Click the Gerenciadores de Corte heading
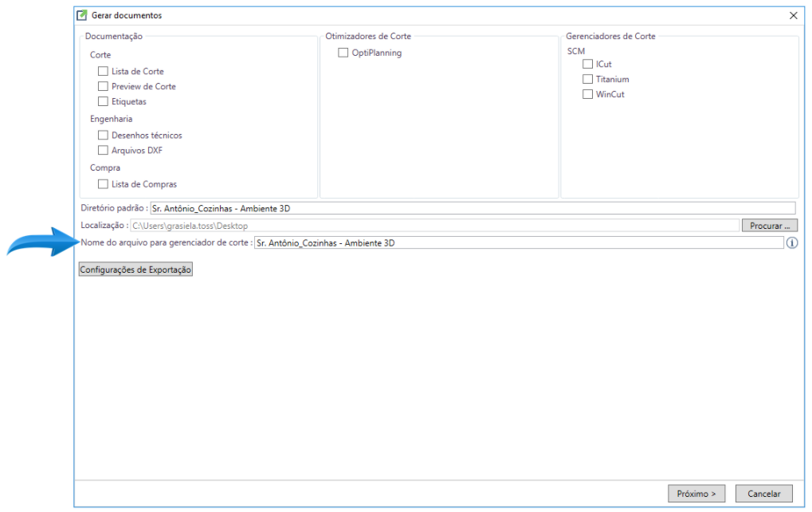Viewport: 812px width, 512px height. [610, 36]
